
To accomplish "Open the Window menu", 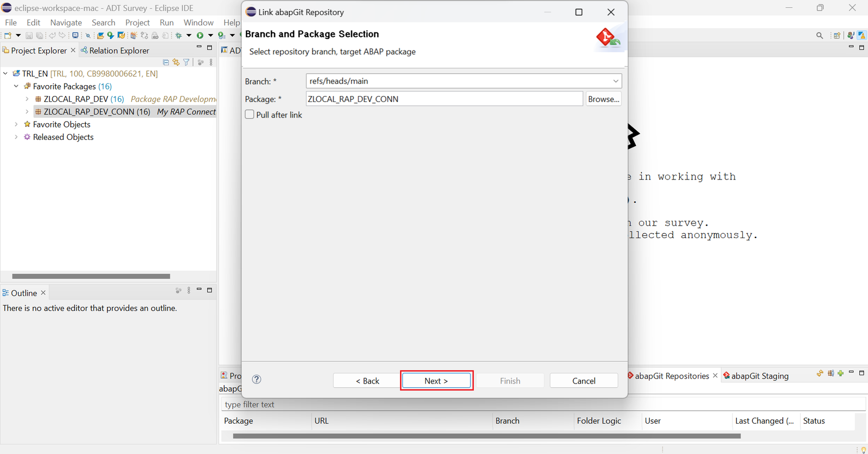I will [x=199, y=22].
